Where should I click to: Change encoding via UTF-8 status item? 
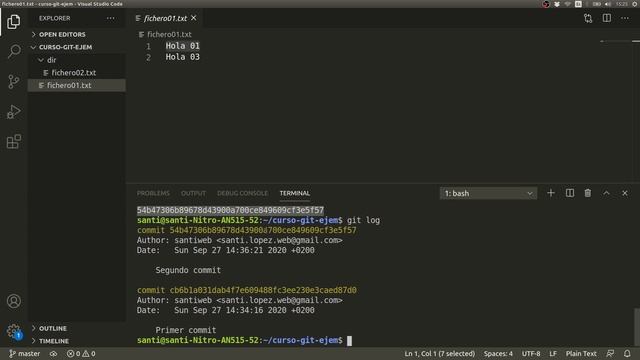[531, 354]
